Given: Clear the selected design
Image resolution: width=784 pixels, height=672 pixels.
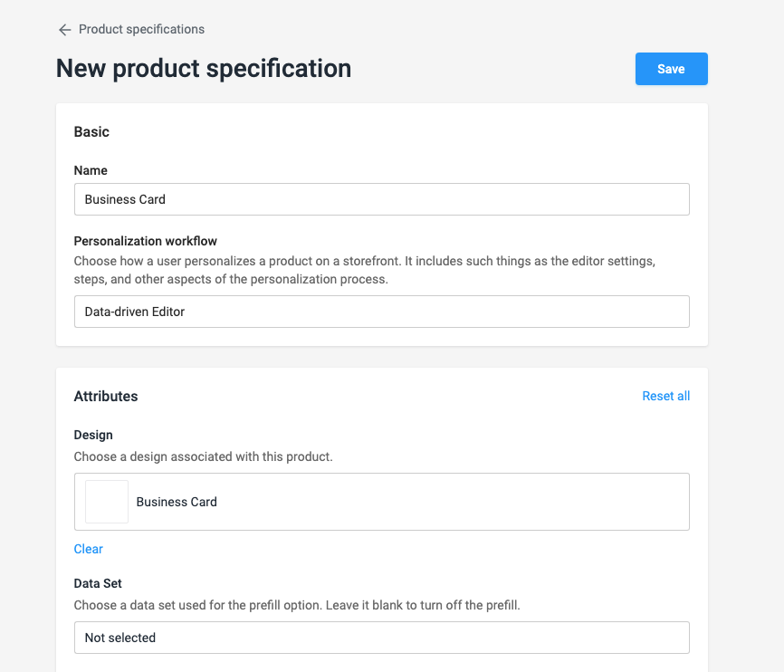Looking at the screenshot, I should click(x=89, y=549).
